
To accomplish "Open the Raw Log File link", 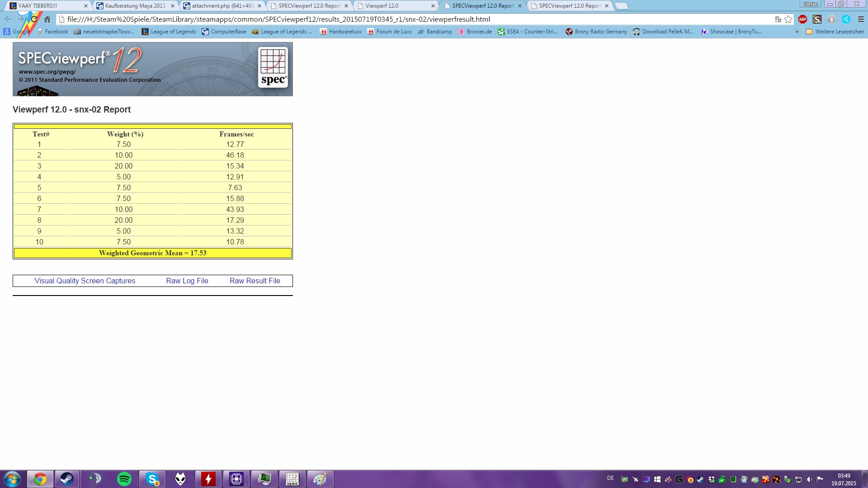I will pyautogui.click(x=187, y=281).
